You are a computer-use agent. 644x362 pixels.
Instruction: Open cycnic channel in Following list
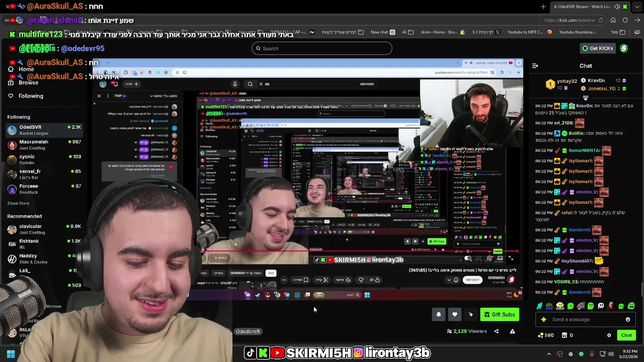click(44, 159)
